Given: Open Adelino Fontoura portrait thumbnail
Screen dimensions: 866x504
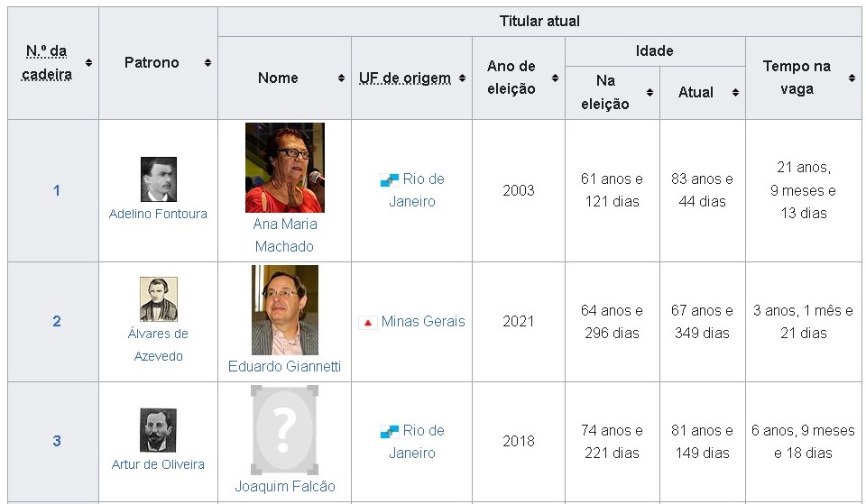Looking at the screenshot, I should 158,179.
